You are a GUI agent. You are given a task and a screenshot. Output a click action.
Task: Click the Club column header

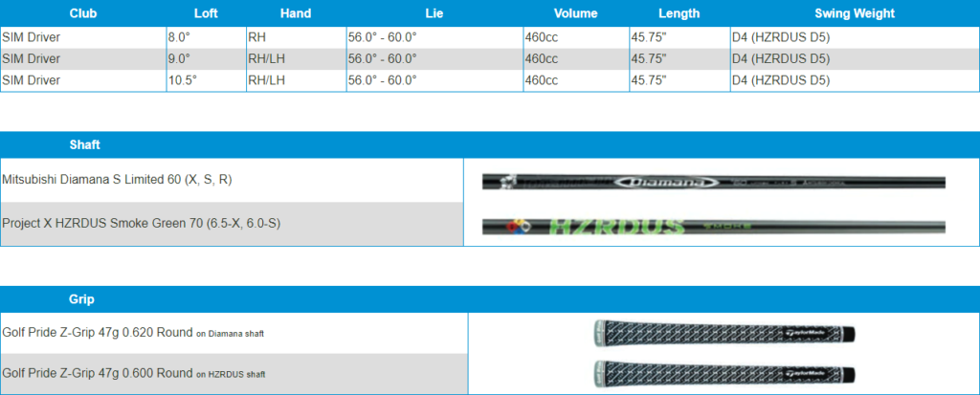coord(84,13)
